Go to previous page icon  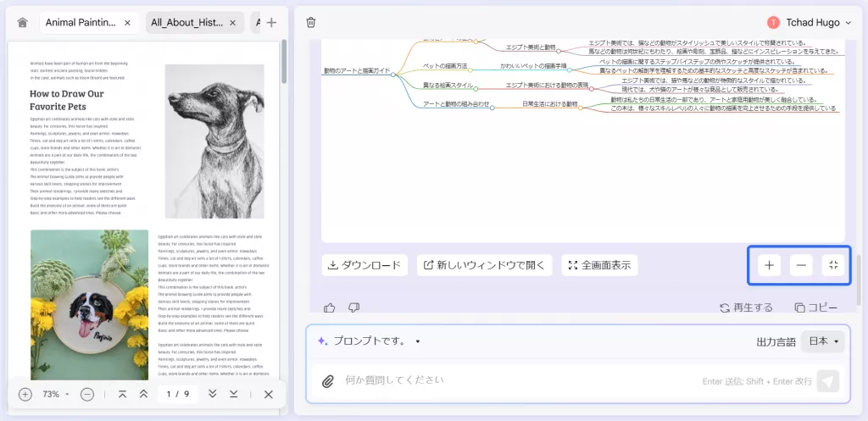point(143,395)
